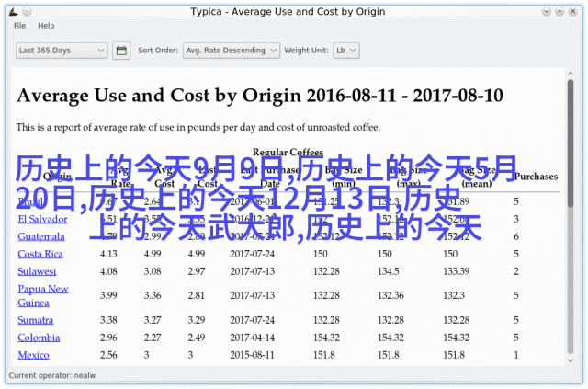Maximize the Typica report window
This screenshot has width=588, height=389.
point(558,12)
